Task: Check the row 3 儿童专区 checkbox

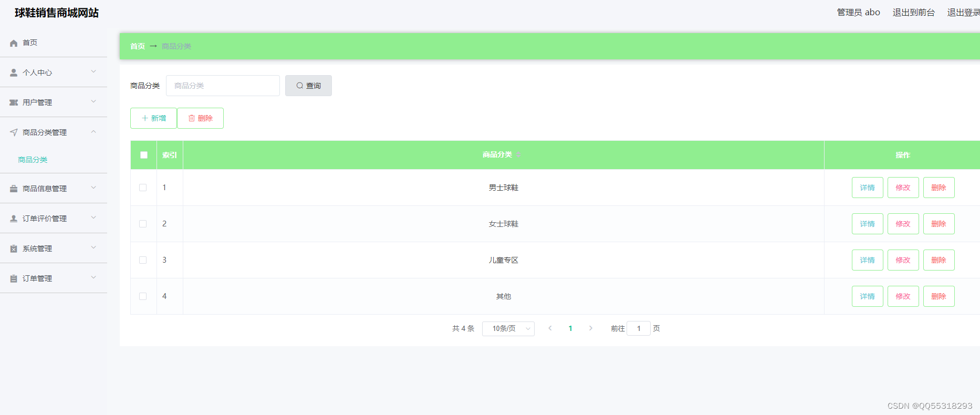Action: (143, 260)
